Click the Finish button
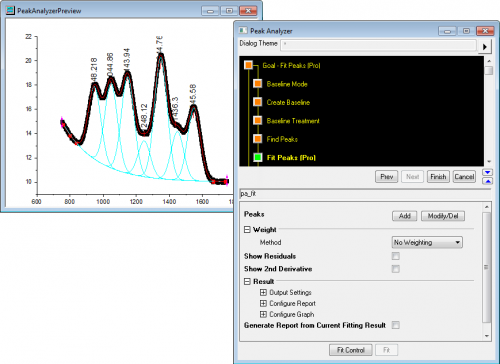This screenshot has width=500, height=364. [x=438, y=177]
